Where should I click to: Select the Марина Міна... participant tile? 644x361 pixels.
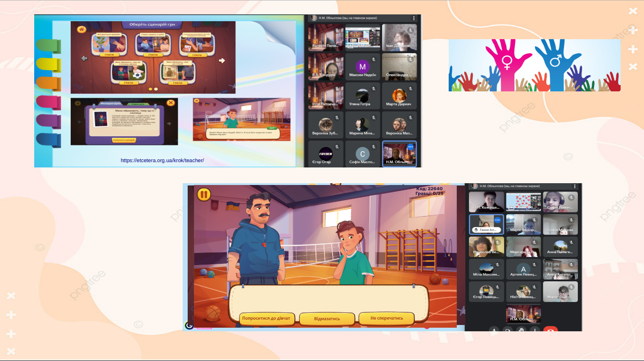pyautogui.click(x=363, y=126)
